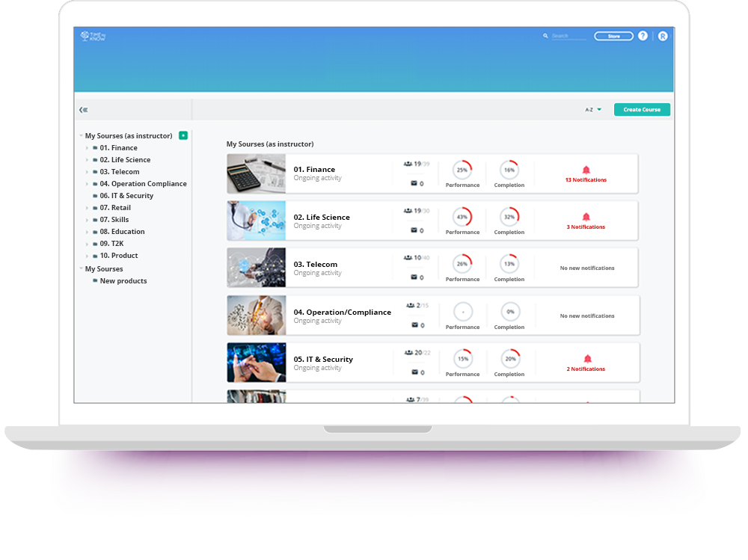The width and height of the screenshot is (748, 560).
Task: Open the 04. Operation/Compliance course thumbnail
Action: tap(256, 316)
